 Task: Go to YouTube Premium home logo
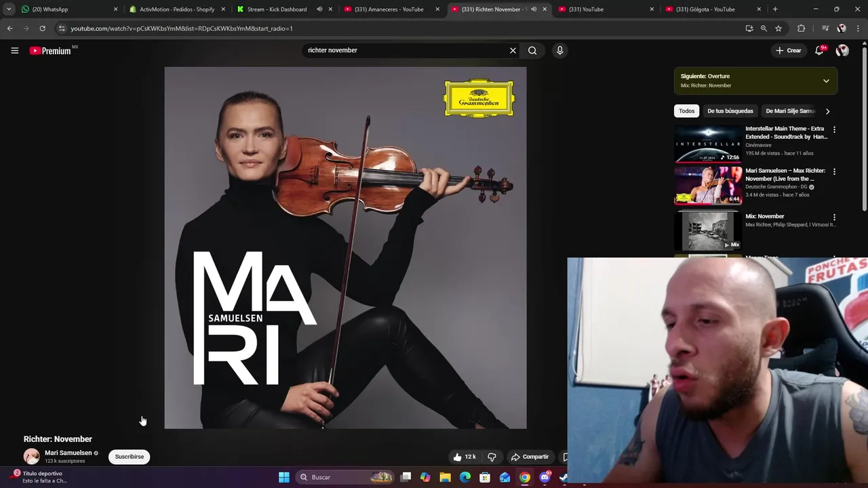click(x=50, y=50)
